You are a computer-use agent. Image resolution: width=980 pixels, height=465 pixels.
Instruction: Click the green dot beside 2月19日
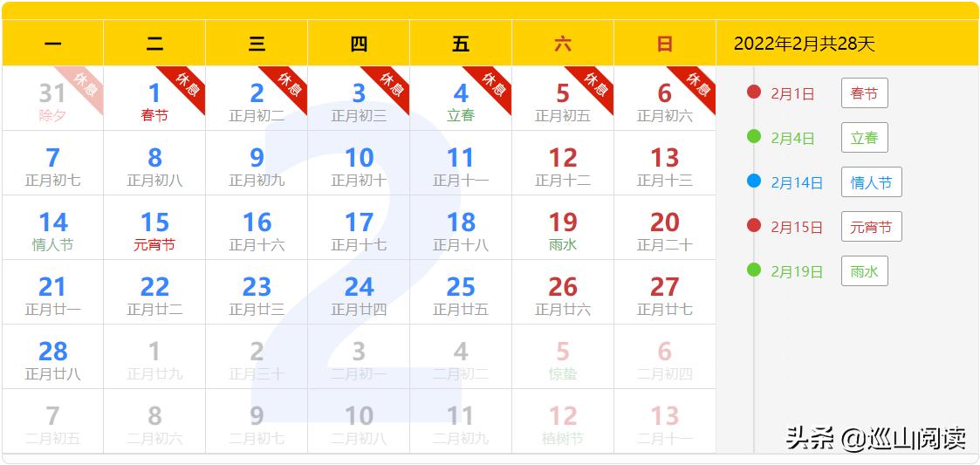754,270
